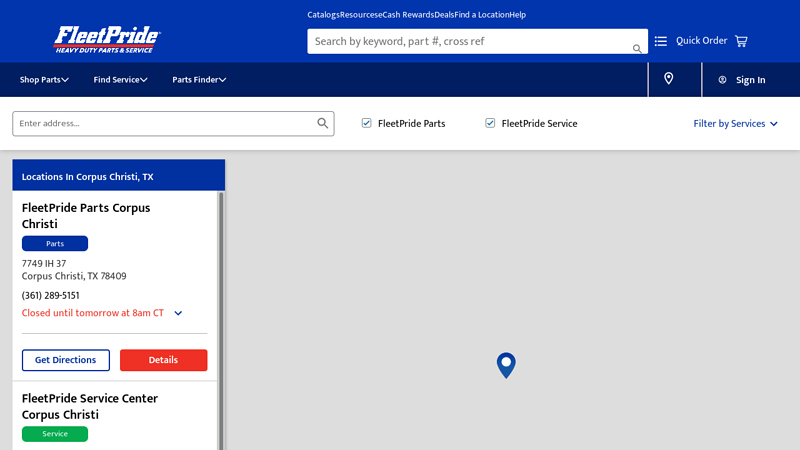The width and height of the screenshot is (800, 450).
Task: Expand the Shop Parts menu
Action: [x=44, y=80]
